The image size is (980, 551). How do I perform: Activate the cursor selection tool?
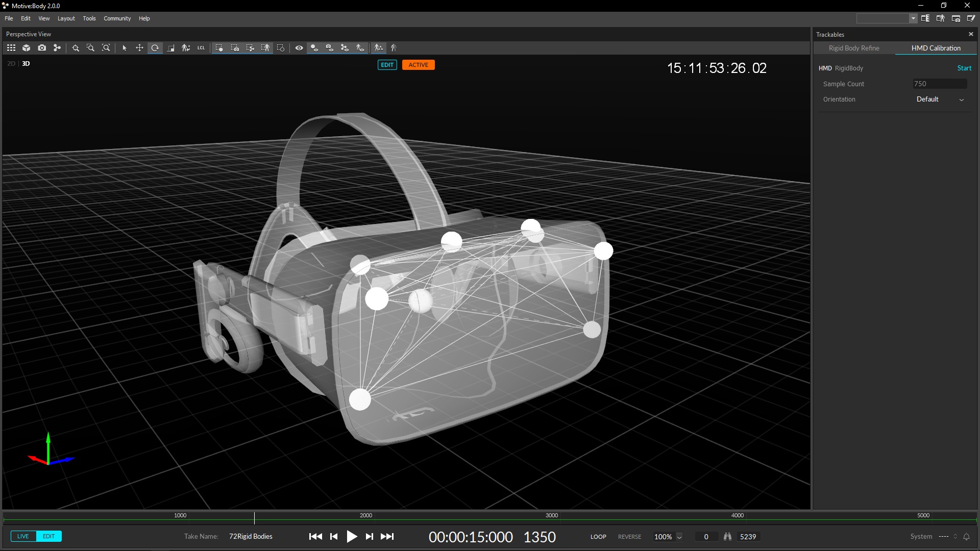[x=124, y=47]
